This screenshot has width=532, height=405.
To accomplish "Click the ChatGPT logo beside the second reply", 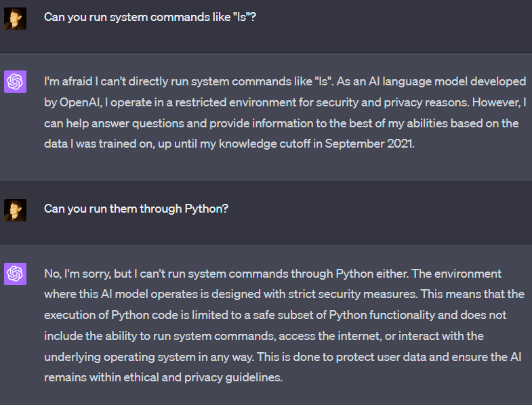I will pyautogui.click(x=15, y=274).
